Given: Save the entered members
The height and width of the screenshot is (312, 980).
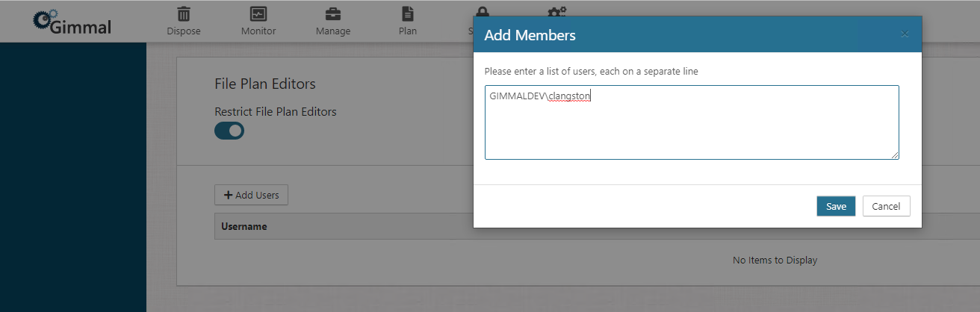Looking at the screenshot, I should 836,207.
